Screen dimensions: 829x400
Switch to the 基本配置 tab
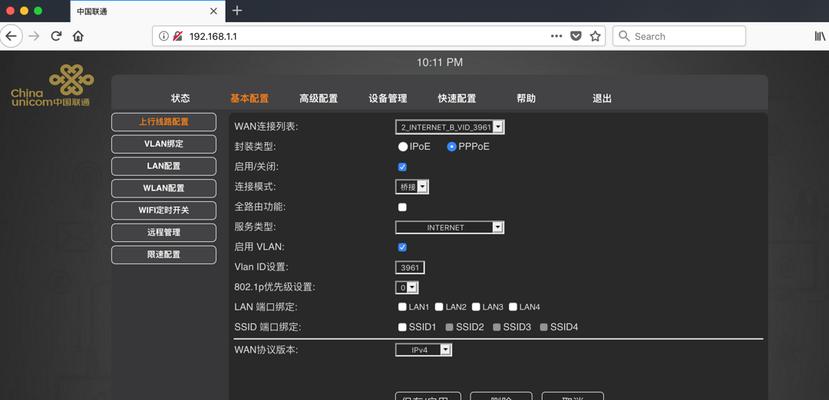pos(250,98)
